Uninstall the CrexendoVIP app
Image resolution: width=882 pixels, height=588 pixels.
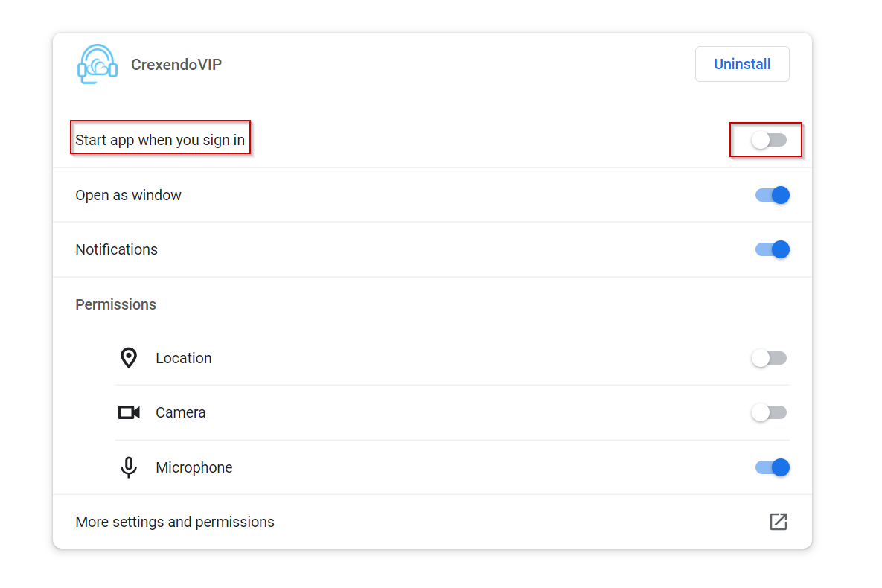(x=742, y=64)
